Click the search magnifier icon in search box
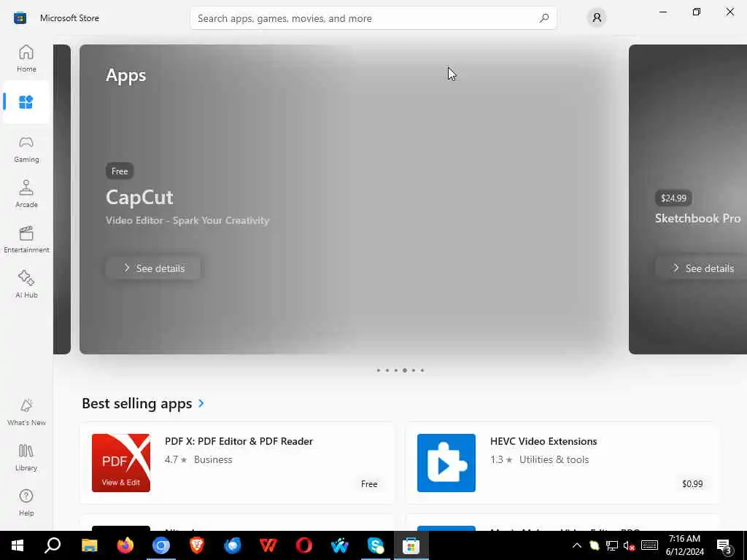 [x=543, y=18]
